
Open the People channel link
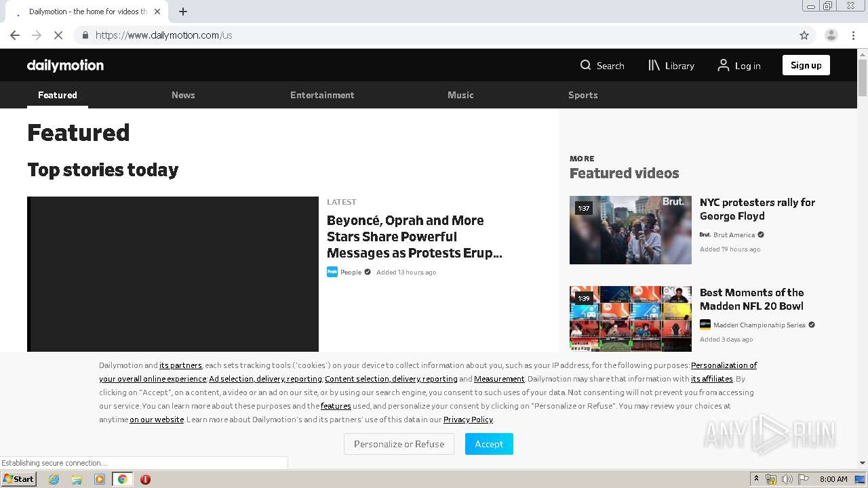tap(351, 272)
